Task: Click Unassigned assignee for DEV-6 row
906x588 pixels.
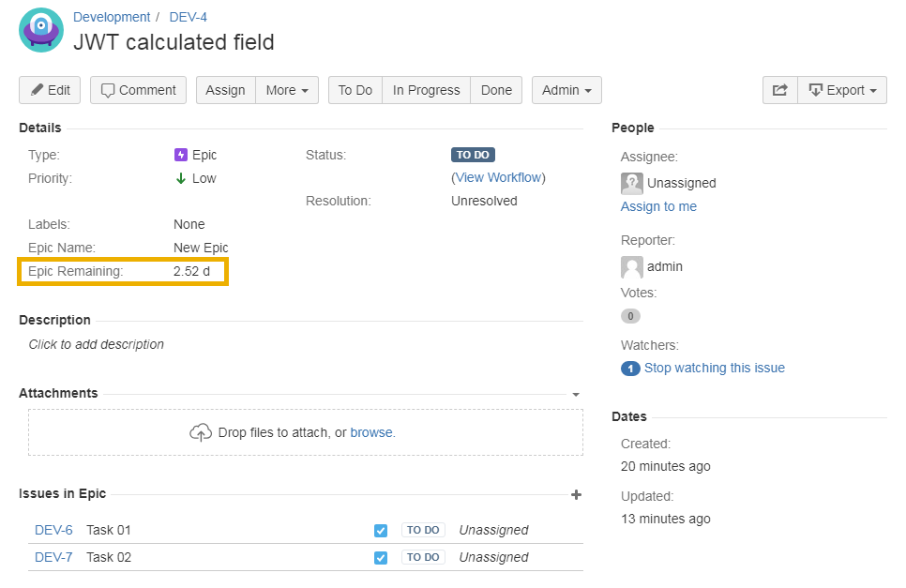Action: pyautogui.click(x=493, y=530)
